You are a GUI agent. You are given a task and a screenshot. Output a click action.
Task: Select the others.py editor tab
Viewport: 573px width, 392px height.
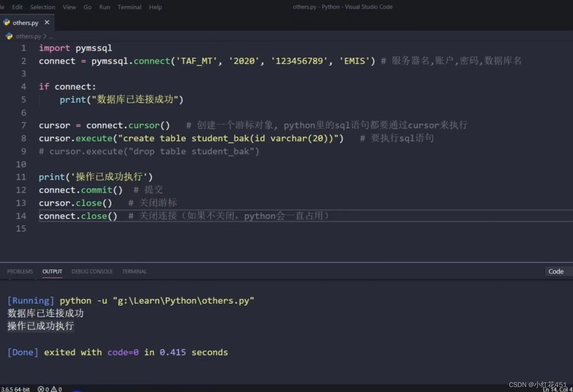coord(27,23)
